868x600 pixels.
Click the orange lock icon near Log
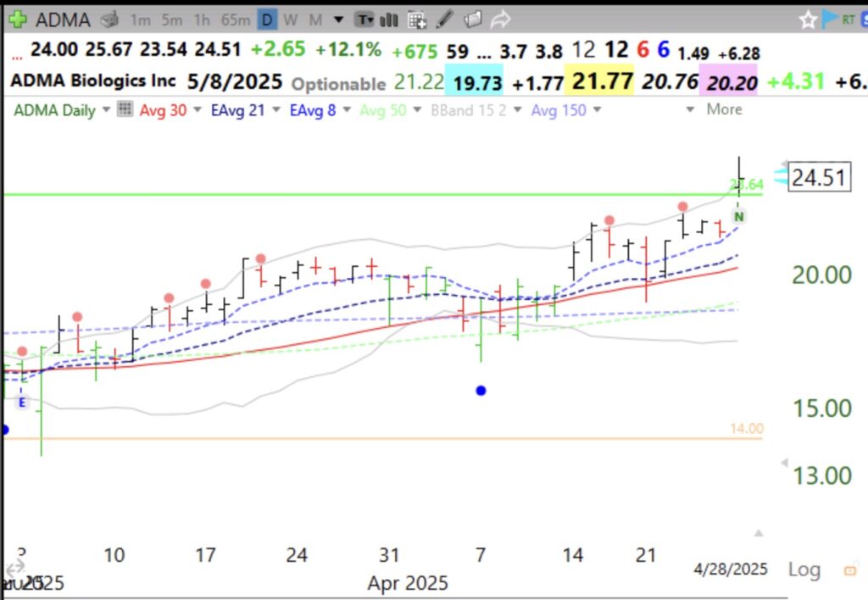[x=849, y=570]
